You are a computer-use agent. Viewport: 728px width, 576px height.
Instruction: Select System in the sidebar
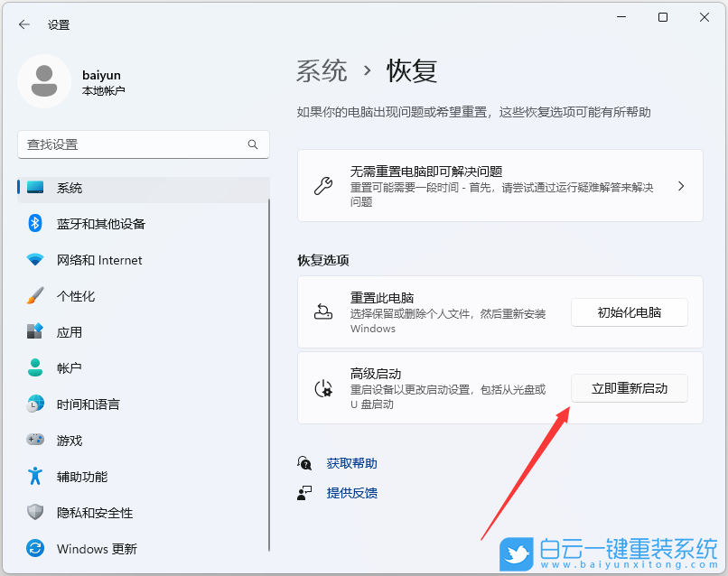[70, 188]
